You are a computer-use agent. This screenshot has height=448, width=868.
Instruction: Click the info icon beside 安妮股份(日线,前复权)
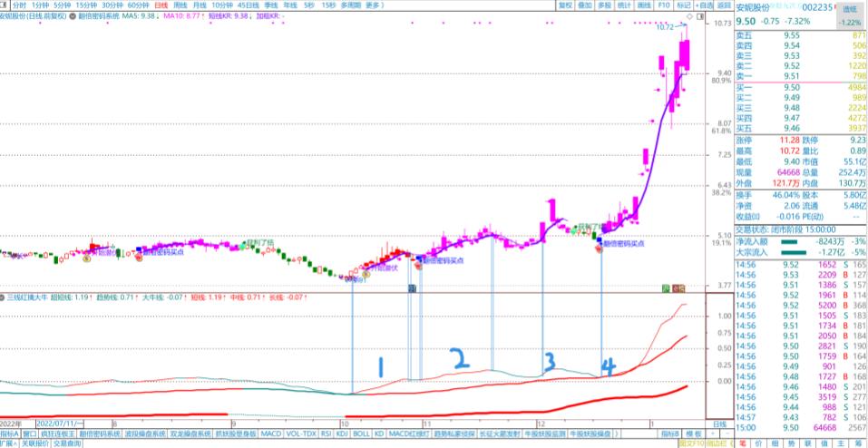[x=72, y=16]
